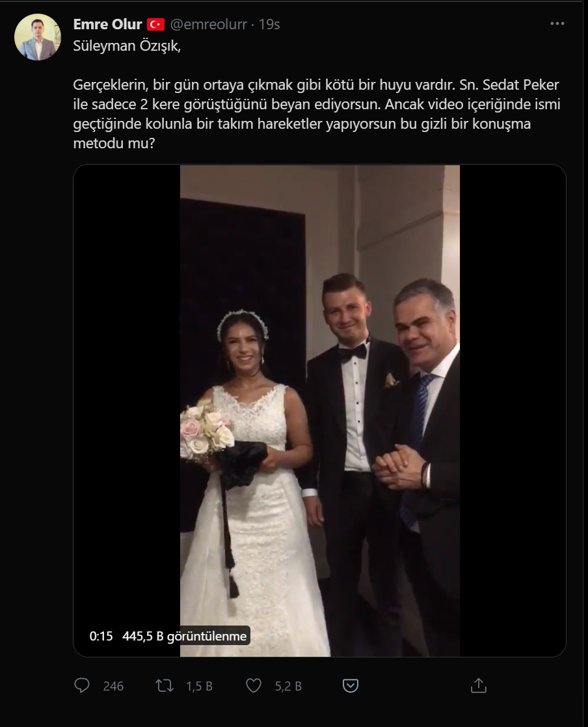588x727 pixels.
Task: Click the Turkish flag emoji beside name
Action: [x=156, y=24]
